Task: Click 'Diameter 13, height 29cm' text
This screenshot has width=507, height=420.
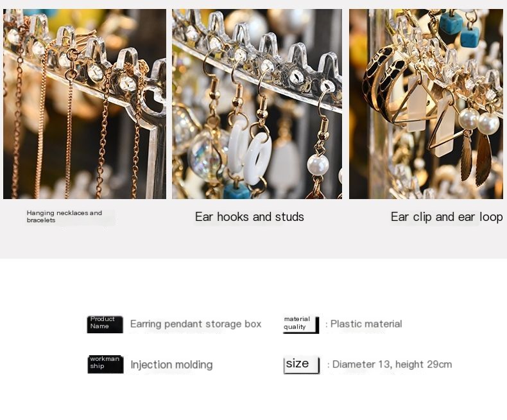Action: click(392, 364)
